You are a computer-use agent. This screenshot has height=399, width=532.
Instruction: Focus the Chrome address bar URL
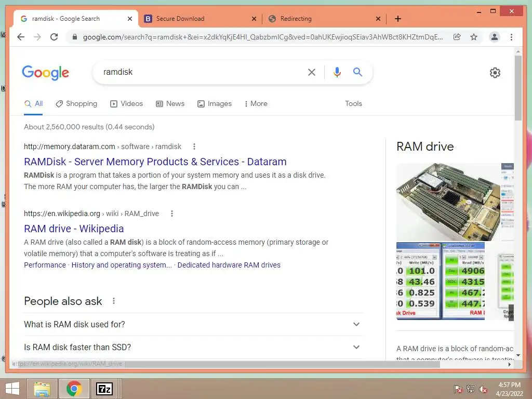262,37
